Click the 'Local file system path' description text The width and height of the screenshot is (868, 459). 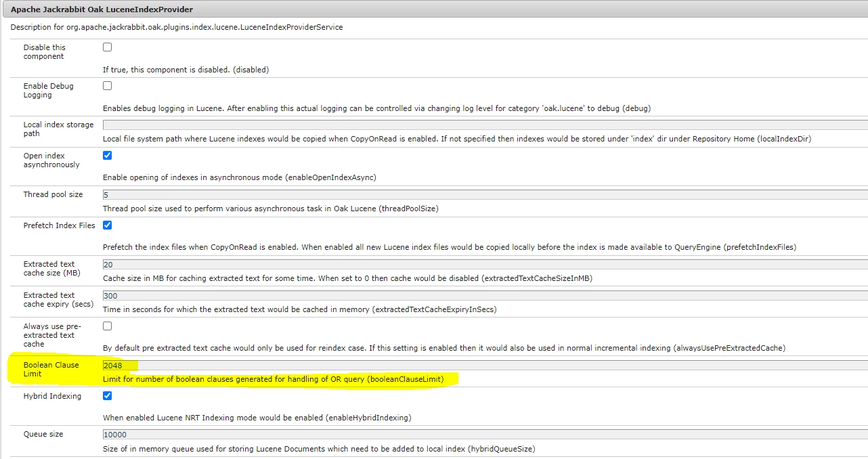click(457, 139)
